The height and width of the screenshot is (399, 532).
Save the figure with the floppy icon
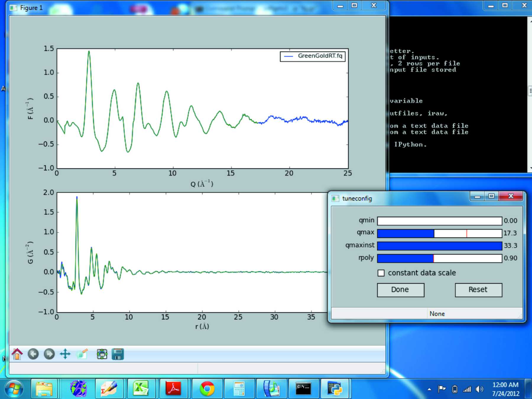click(x=118, y=354)
